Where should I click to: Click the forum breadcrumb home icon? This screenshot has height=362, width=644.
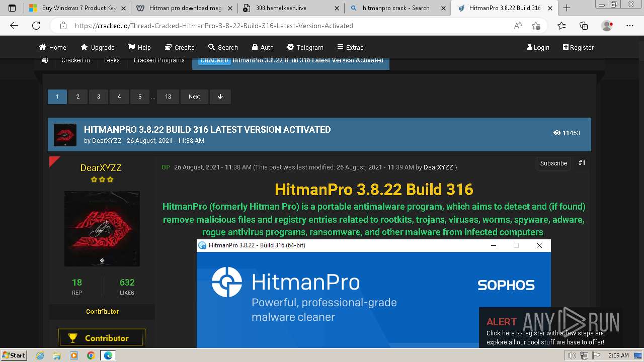[x=45, y=60]
